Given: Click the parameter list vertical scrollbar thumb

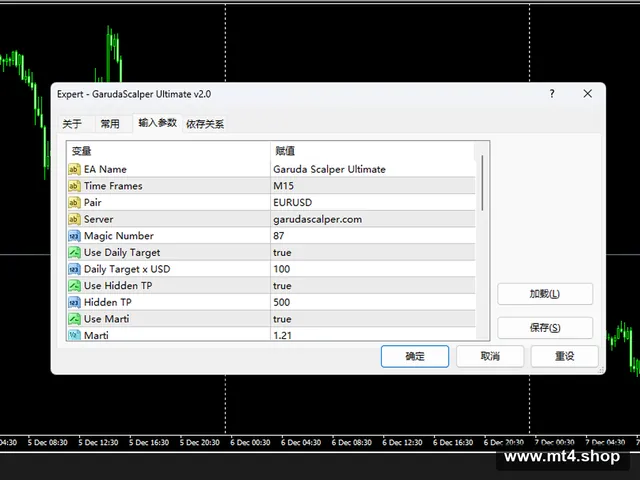Looking at the screenshot, I should [482, 183].
